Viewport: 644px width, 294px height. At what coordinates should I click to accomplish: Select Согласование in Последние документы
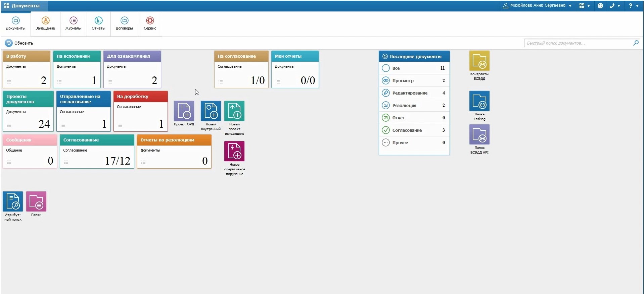pyautogui.click(x=414, y=130)
